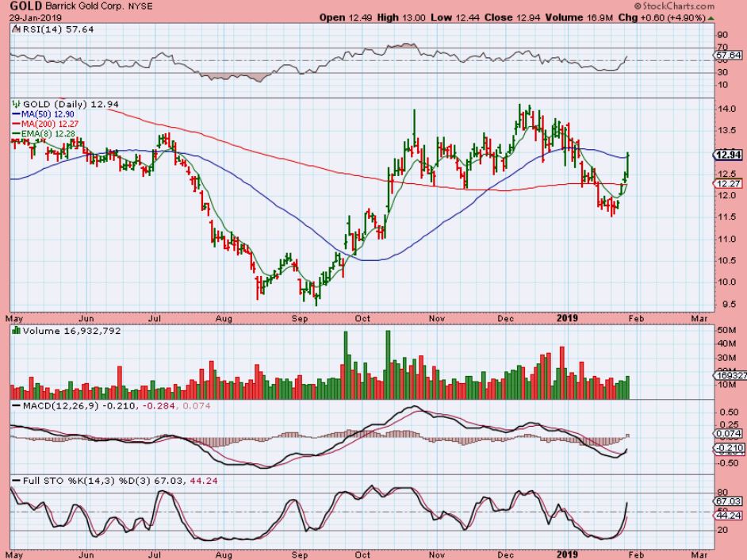Click the latest green price candle at 12.94

[x=628, y=165]
